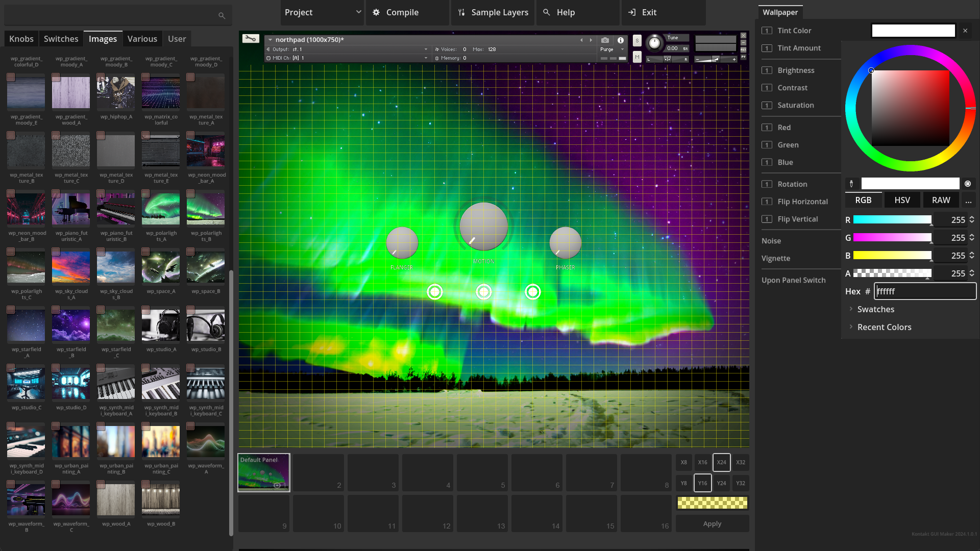Click the Apply button

(x=712, y=523)
